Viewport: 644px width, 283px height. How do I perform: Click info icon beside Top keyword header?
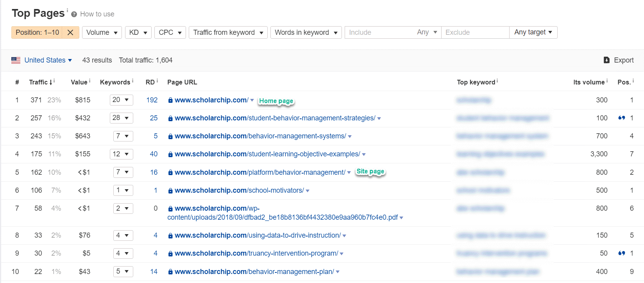click(497, 81)
